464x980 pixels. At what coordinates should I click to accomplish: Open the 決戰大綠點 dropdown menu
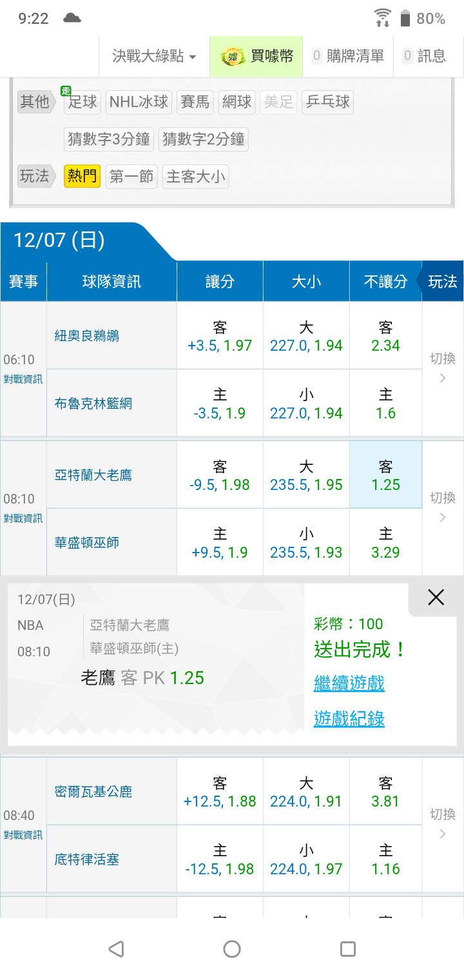155,57
